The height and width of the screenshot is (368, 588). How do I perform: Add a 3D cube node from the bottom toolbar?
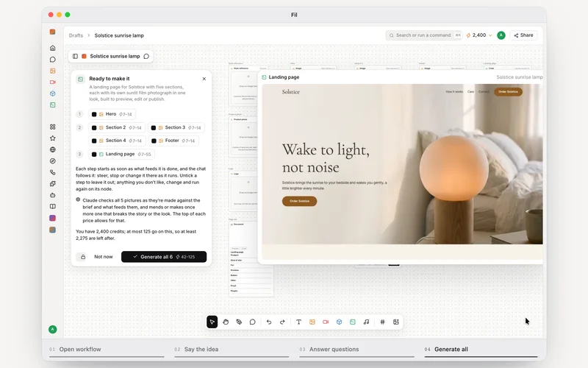tap(339, 322)
